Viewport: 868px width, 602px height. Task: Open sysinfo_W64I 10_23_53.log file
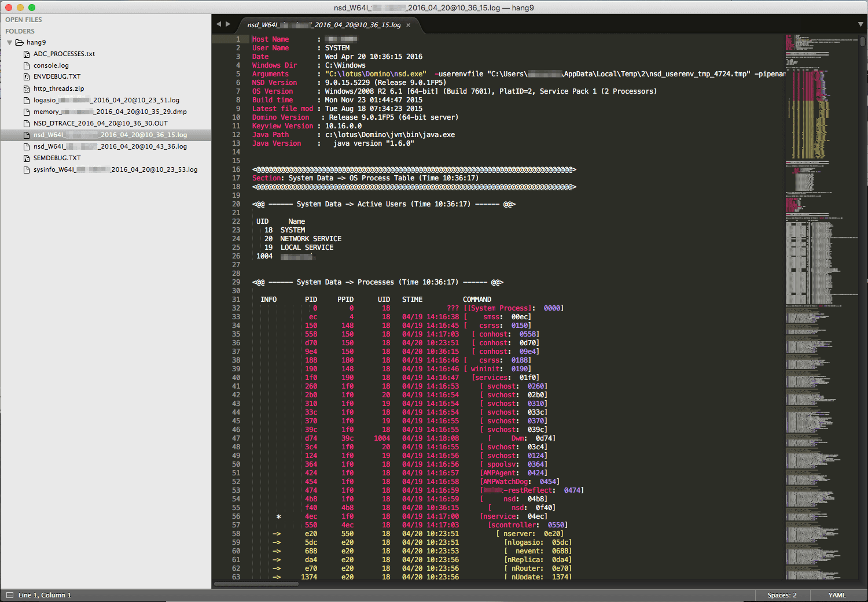tap(115, 169)
